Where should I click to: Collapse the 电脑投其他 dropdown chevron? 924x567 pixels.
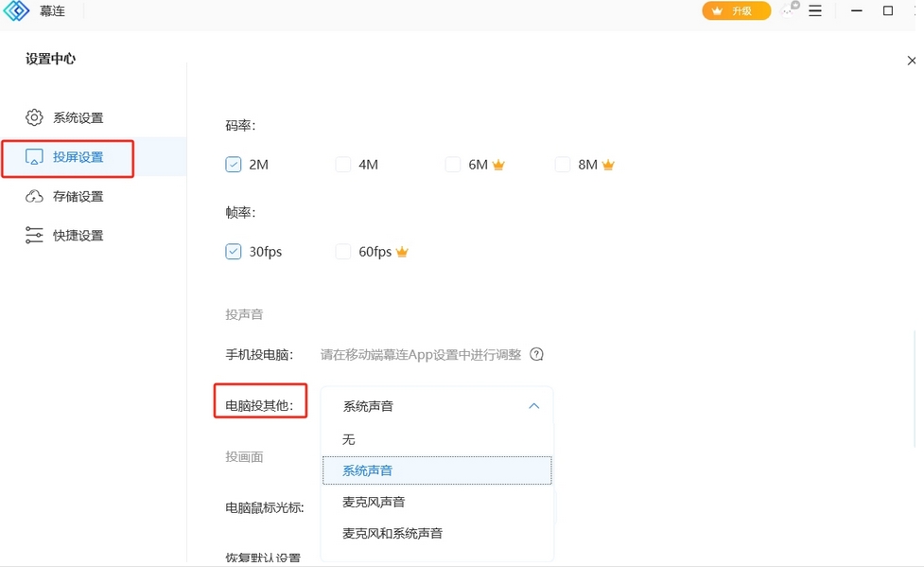(533, 406)
